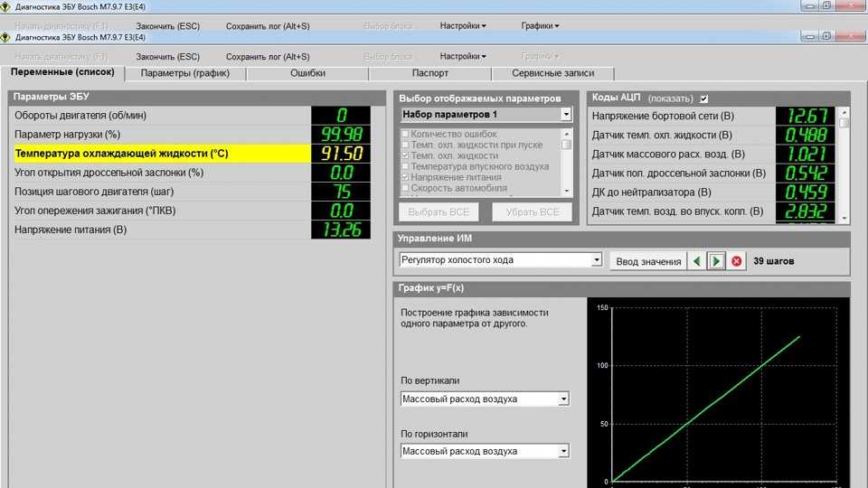Open the Регулятор холостого хода dropdown
868x488 pixels.
(x=596, y=260)
